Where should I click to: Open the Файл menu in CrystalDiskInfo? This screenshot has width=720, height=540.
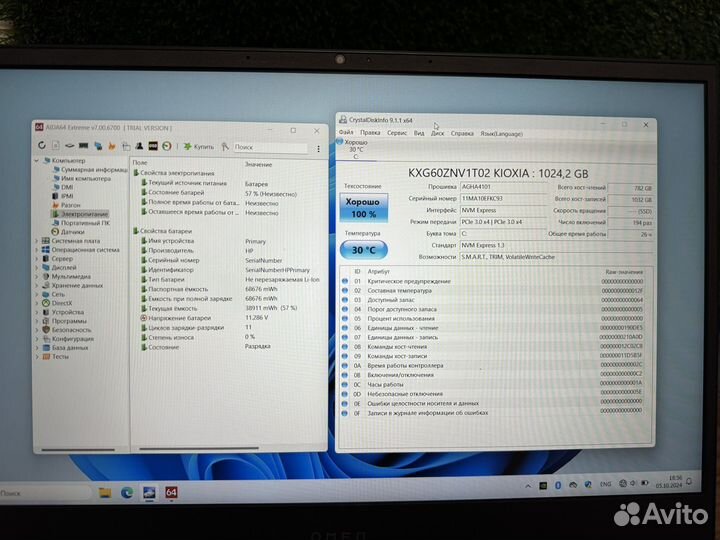tap(346, 132)
